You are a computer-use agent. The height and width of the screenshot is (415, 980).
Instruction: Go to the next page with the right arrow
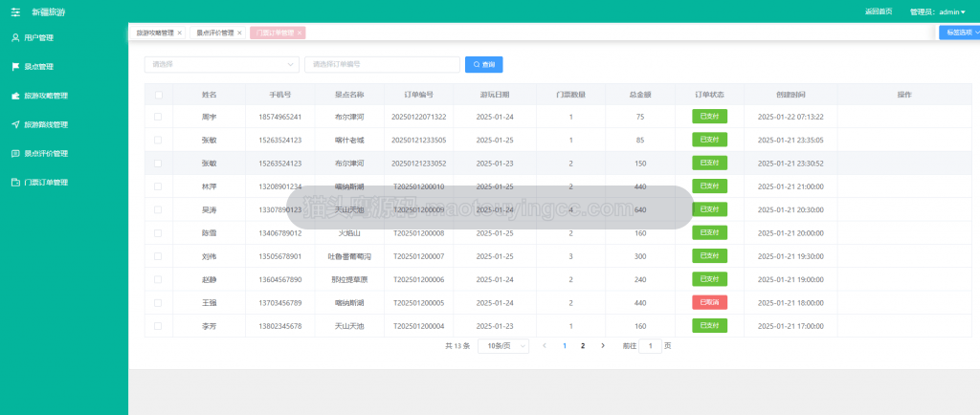click(x=603, y=345)
